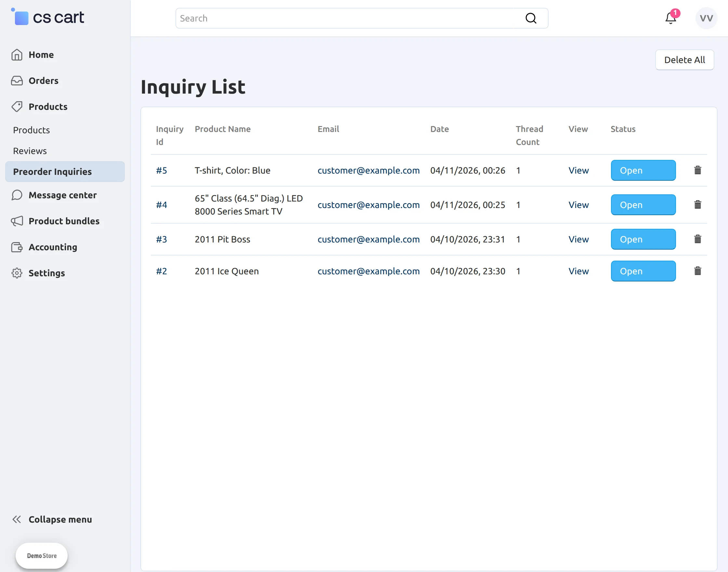Open Accounting using its sidebar icon
Screen dimensions: 728x572
tap(17, 247)
